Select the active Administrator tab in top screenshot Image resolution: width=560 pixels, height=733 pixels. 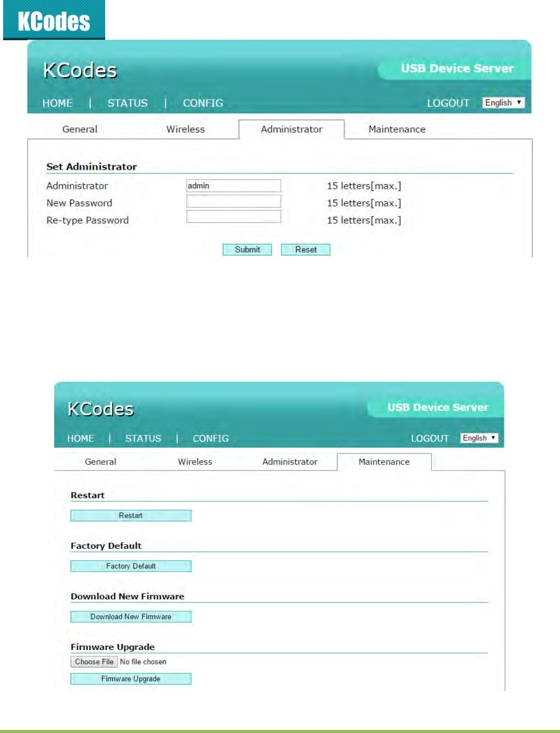click(x=291, y=129)
